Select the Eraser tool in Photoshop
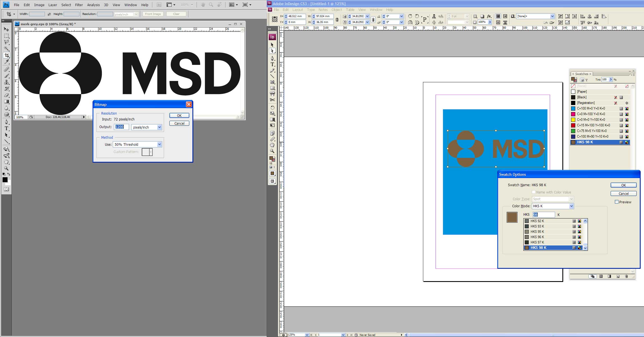The image size is (644, 337). click(x=6, y=95)
